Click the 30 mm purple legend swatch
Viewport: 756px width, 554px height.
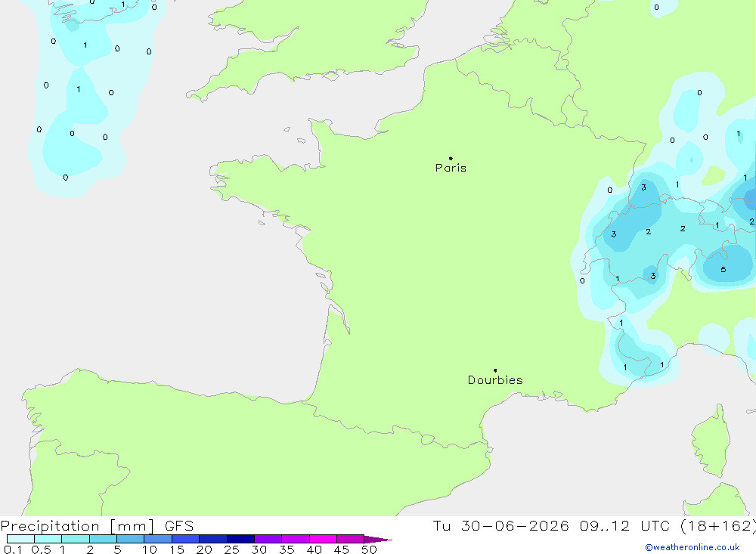click(x=268, y=539)
